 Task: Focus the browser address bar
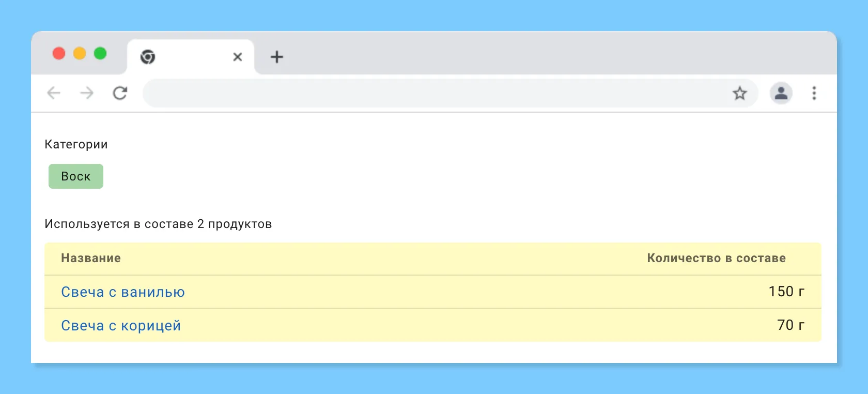point(434,93)
